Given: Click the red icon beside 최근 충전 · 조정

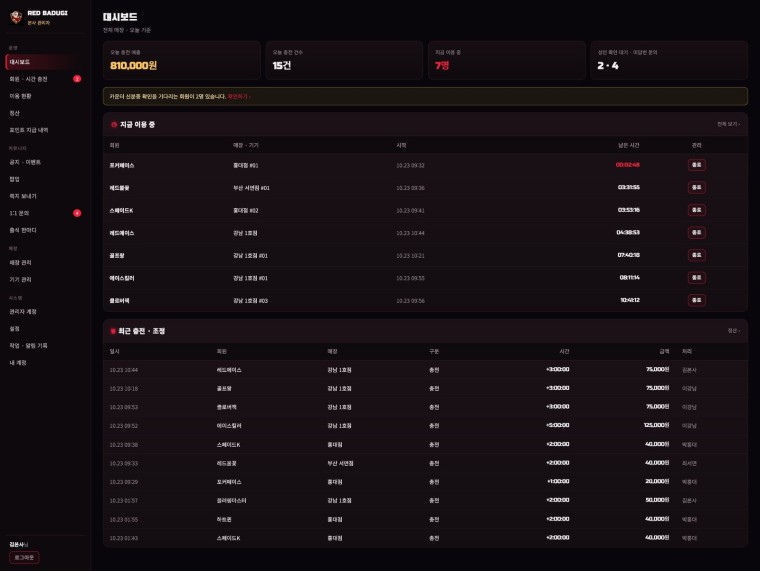Looking at the screenshot, I should [113, 331].
